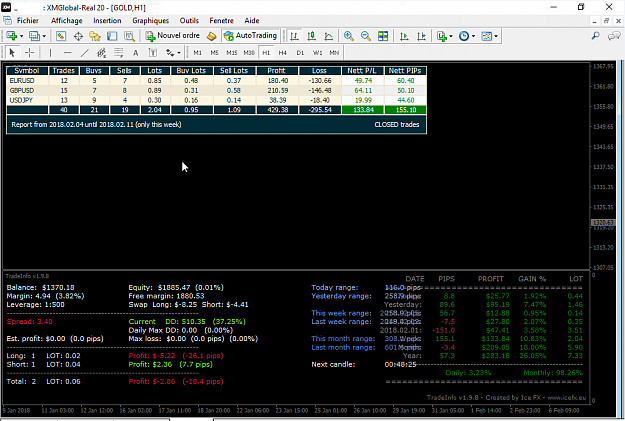Image resolution: width=625 pixels, height=421 pixels.
Task: Switch to M5 timeframe
Action: [x=214, y=53]
